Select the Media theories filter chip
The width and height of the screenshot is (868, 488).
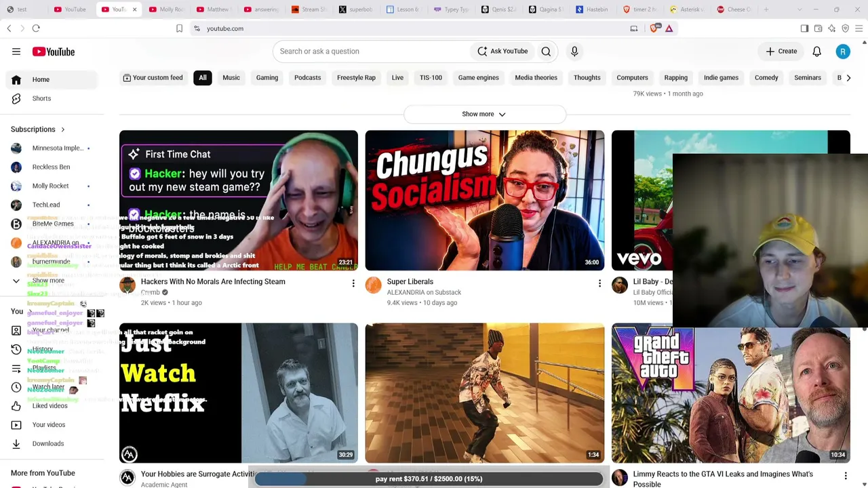(x=536, y=78)
